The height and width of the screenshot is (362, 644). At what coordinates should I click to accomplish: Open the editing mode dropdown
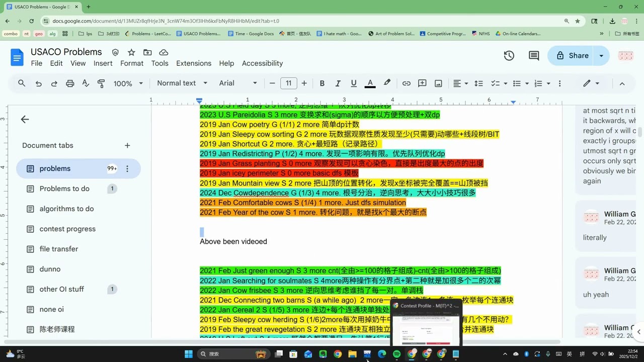click(x=591, y=83)
